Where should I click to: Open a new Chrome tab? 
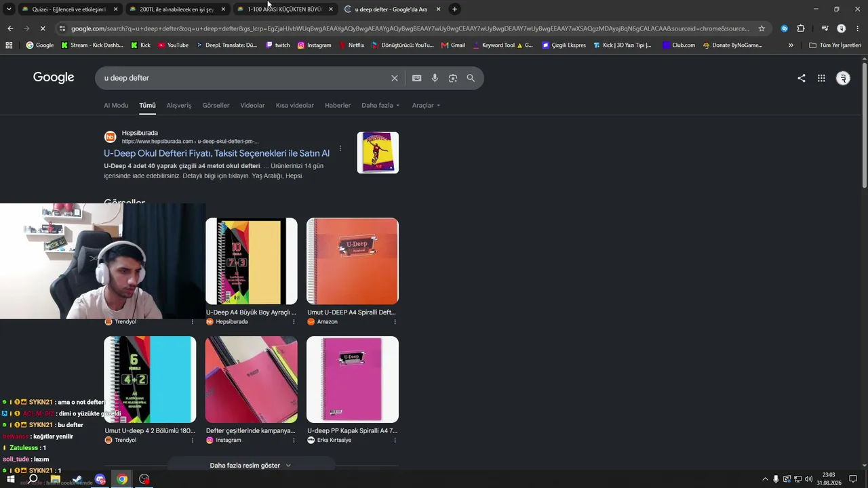pyautogui.click(x=455, y=9)
